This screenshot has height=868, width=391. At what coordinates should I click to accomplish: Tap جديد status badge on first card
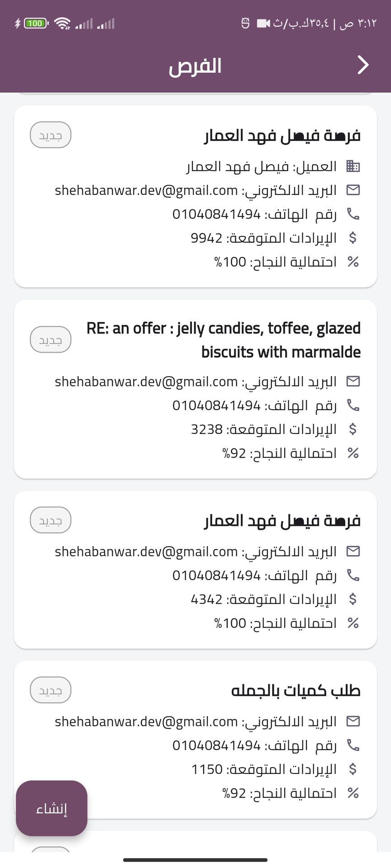(51, 135)
